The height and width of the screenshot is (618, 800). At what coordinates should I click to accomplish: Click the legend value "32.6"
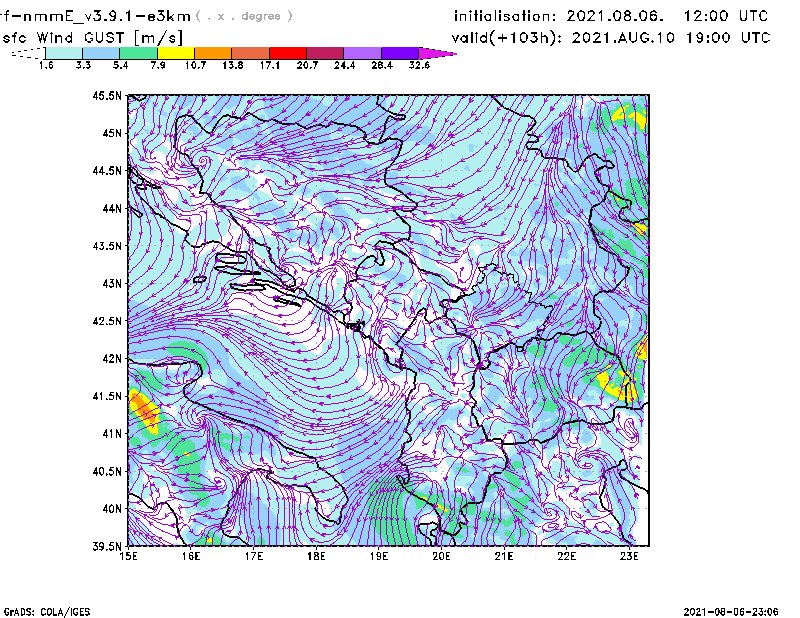click(x=419, y=65)
